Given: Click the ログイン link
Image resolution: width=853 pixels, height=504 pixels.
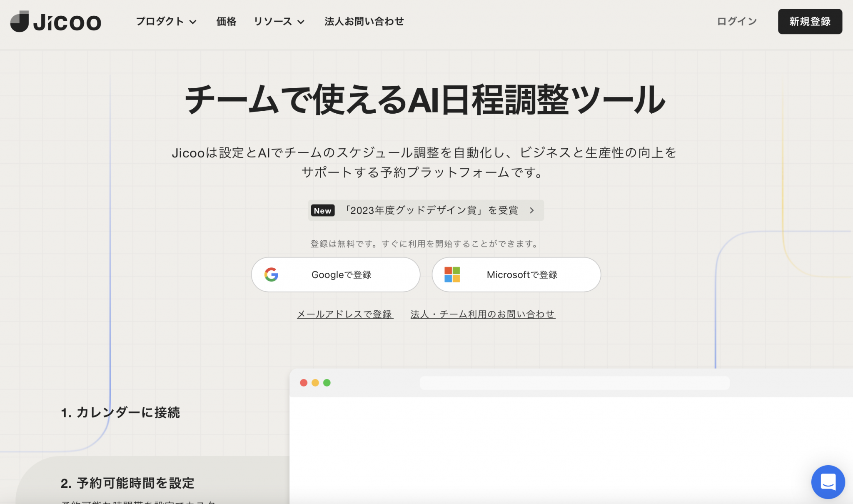Looking at the screenshot, I should point(736,21).
